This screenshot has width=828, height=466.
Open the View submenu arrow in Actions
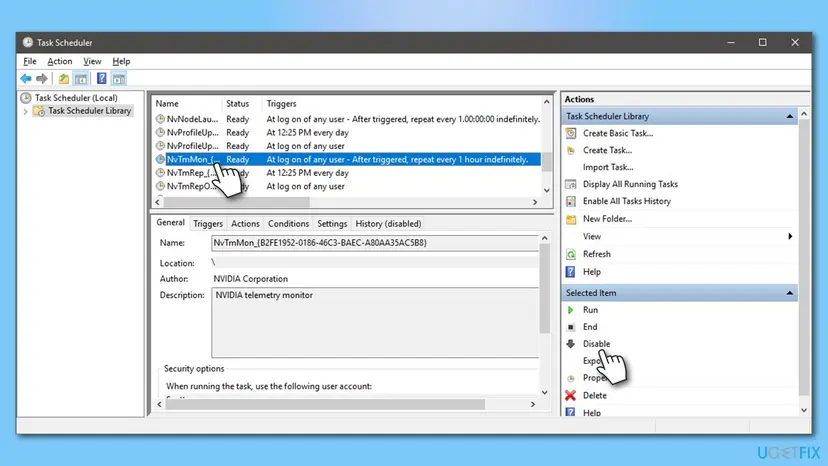point(790,236)
